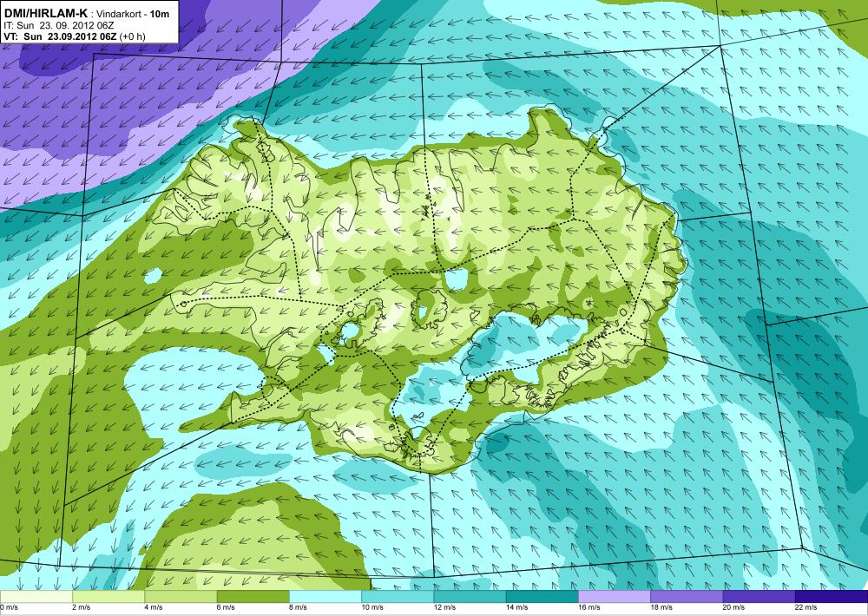
Task: Click the '18 m/s' legend label
Action: coord(661,607)
